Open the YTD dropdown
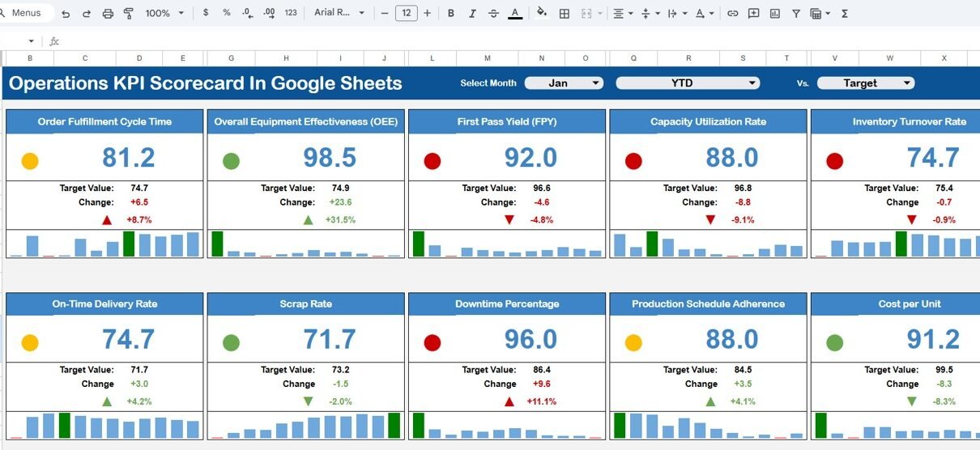 click(x=688, y=83)
